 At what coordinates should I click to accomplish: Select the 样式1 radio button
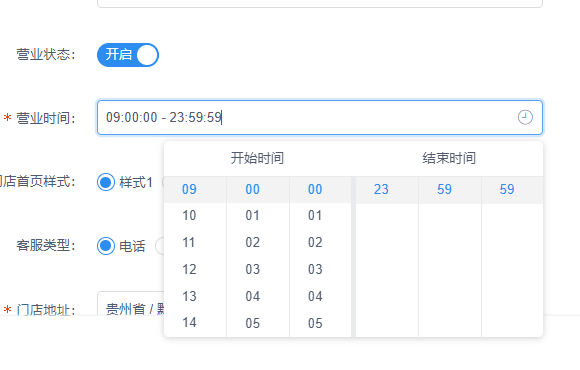pyautogui.click(x=106, y=182)
